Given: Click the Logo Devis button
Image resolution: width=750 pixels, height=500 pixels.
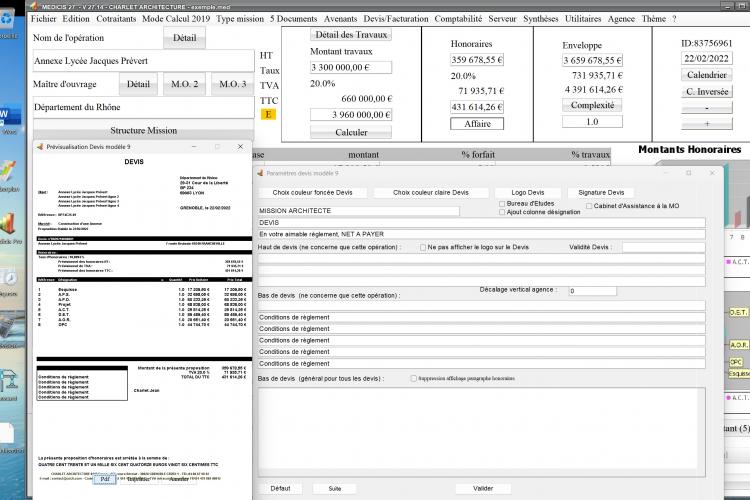Looking at the screenshot, I should tap(528, 192).
